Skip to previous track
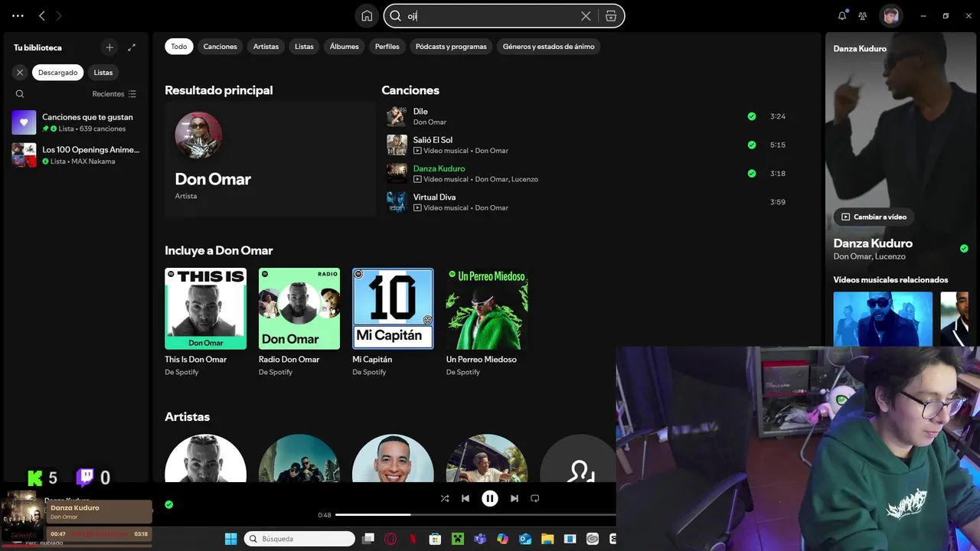Viewport: 980px width, 551px height. coord(465,498)
